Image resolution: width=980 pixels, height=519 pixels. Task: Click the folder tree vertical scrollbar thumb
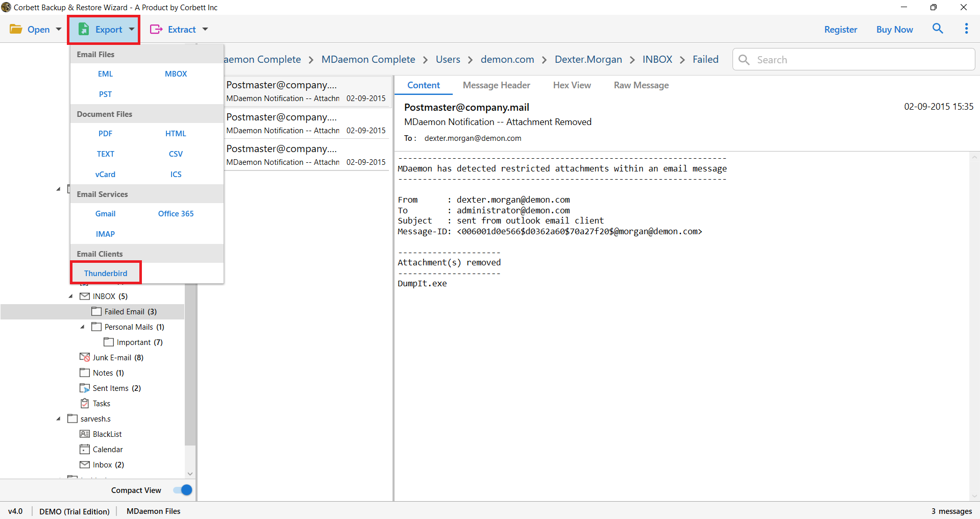coord(190,364)
